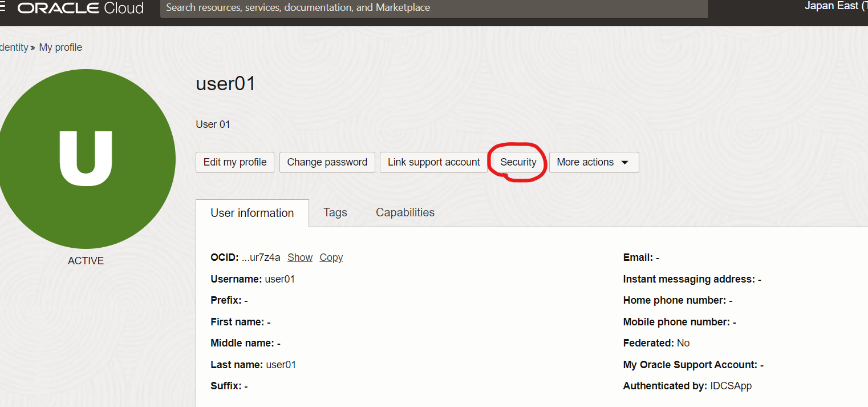Viewport: 868px width, 407px height.
Task: Go to the Identity breadcrumb link
Action: 14,47
